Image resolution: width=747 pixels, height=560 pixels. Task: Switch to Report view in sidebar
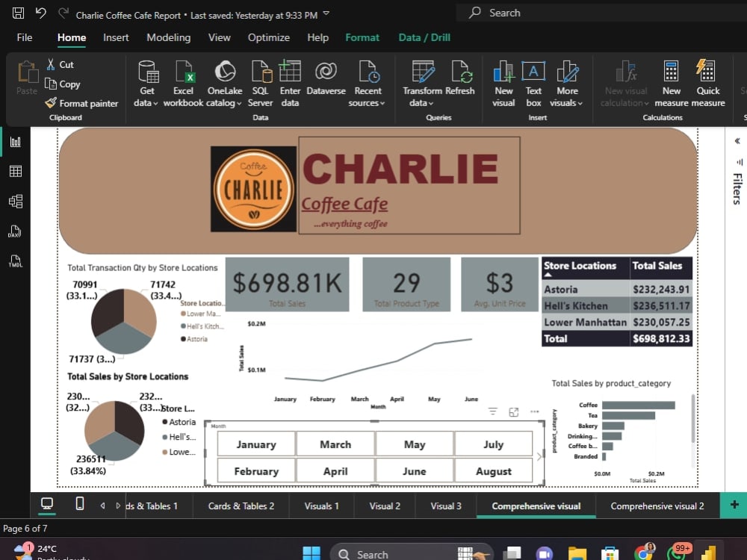pyautogui.click(x=15, y=141)
